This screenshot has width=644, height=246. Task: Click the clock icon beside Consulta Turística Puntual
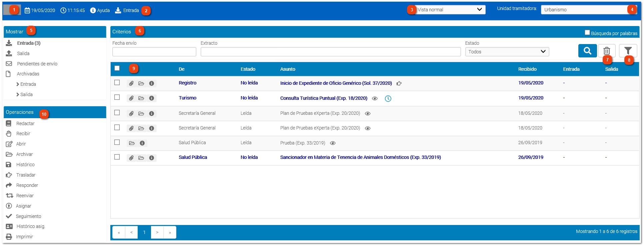coord(388,98)
